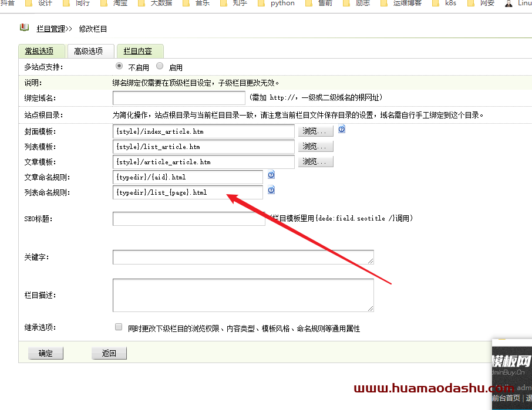Tick the 继承选项 checkbox

pyautogui.click(x=119, y=327)
